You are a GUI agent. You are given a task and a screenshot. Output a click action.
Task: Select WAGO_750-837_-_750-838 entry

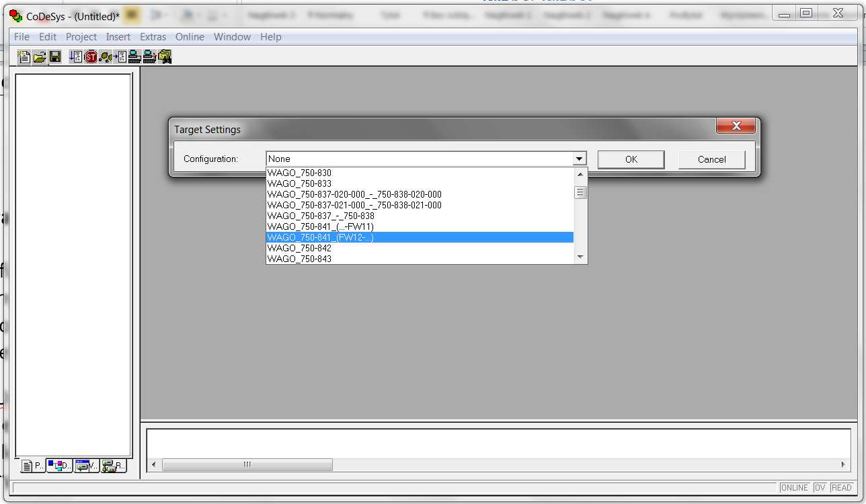(420, 216)
